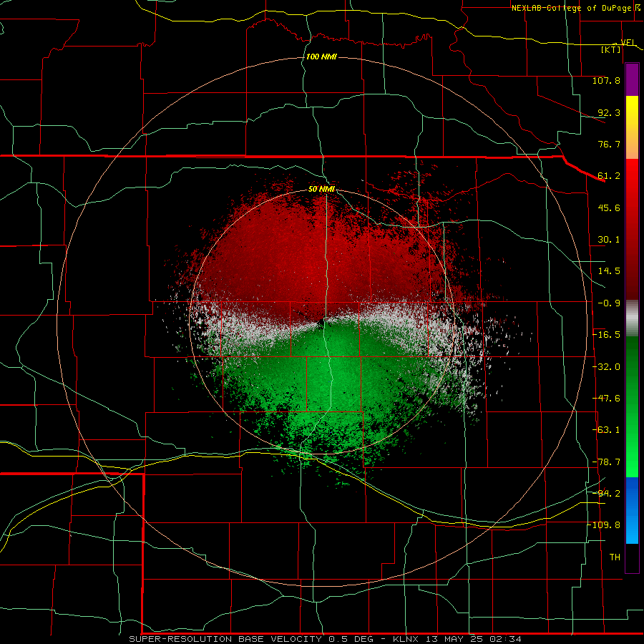This screenshot has width=644, height=644.
Task: Pick the green segment of the color bar
Action: tap(632, 406)
